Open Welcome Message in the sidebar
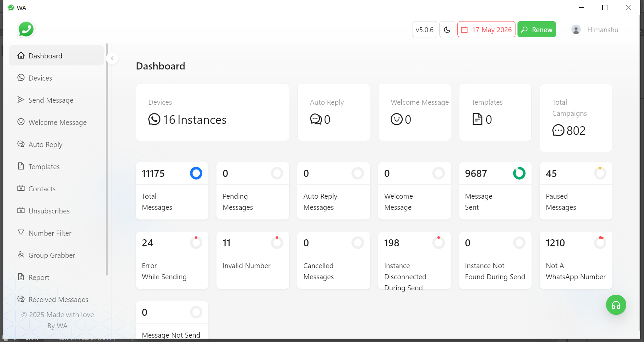Image resolution: width=644 pixels, height=342 pixels. (x=57, y=122)
